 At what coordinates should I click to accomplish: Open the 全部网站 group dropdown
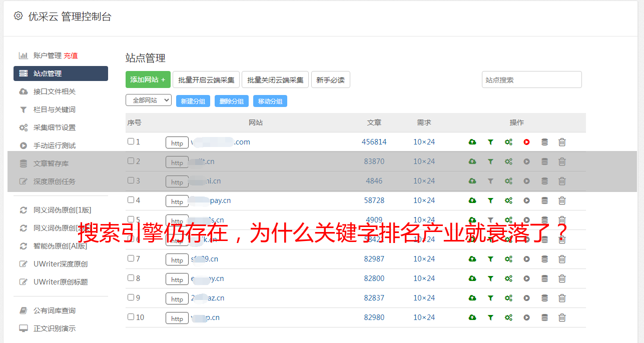(149, 100)
